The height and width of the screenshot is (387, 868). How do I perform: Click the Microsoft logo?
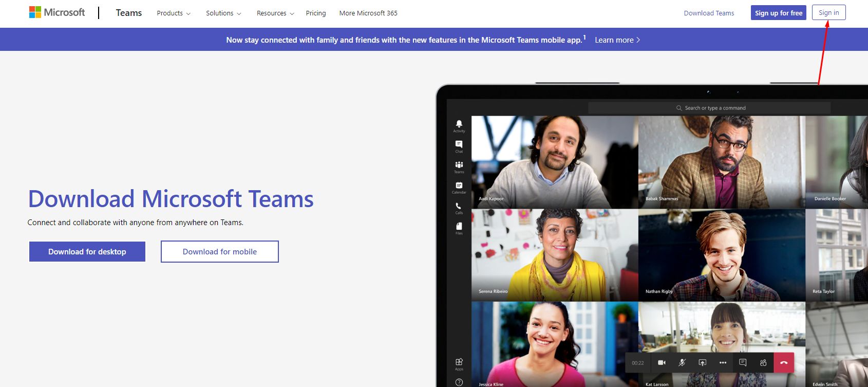pos(57,12)
